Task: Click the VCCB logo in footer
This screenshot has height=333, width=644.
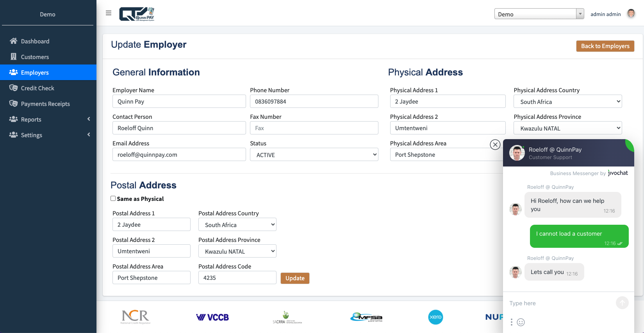Action: tap(212, 317)
